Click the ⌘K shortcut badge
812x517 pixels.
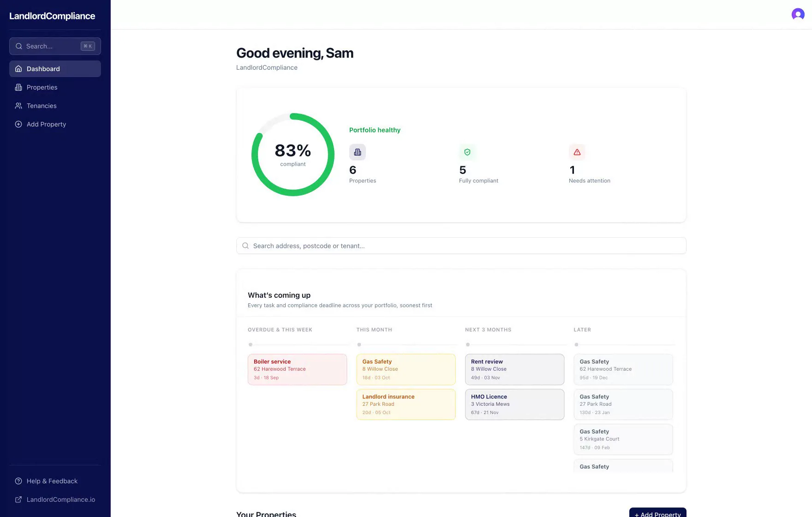click(88, 46)
